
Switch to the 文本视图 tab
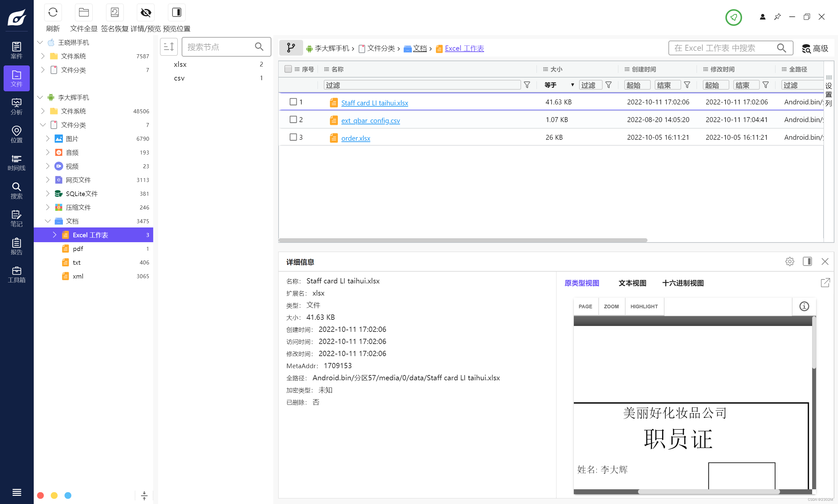[x=632, y=283]
